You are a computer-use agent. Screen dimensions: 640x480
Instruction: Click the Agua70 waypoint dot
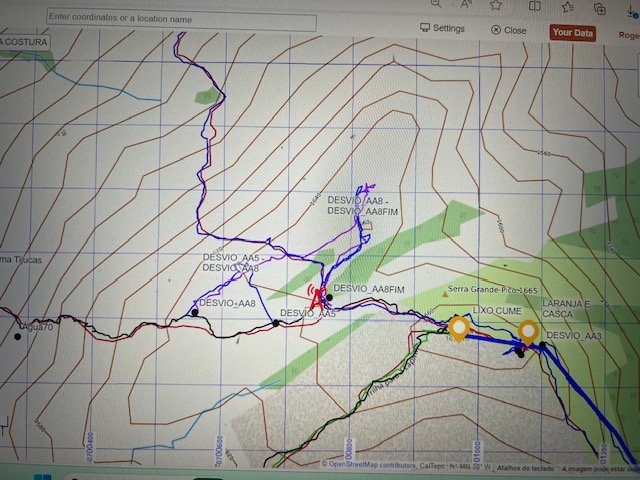tap(17, 336)
